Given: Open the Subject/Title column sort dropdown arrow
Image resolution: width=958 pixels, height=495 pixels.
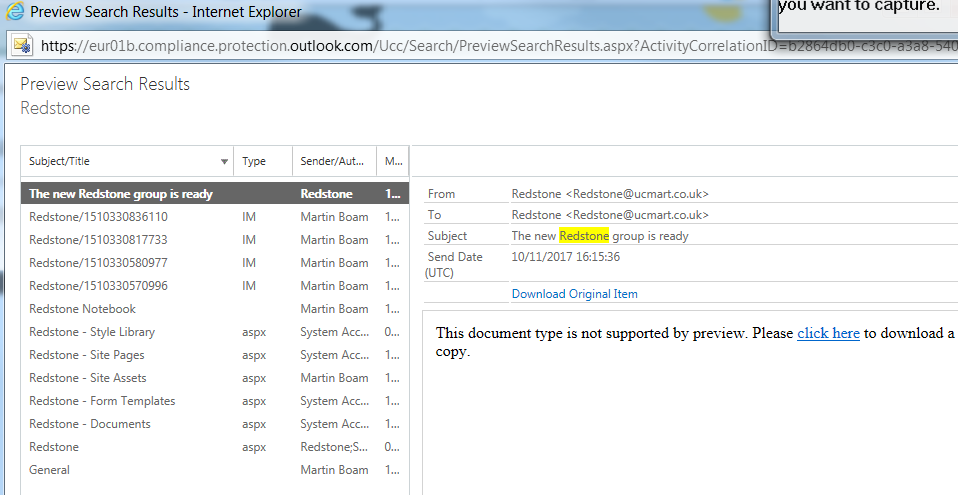Looking at the screenshot, I should (x=224, y=162).
